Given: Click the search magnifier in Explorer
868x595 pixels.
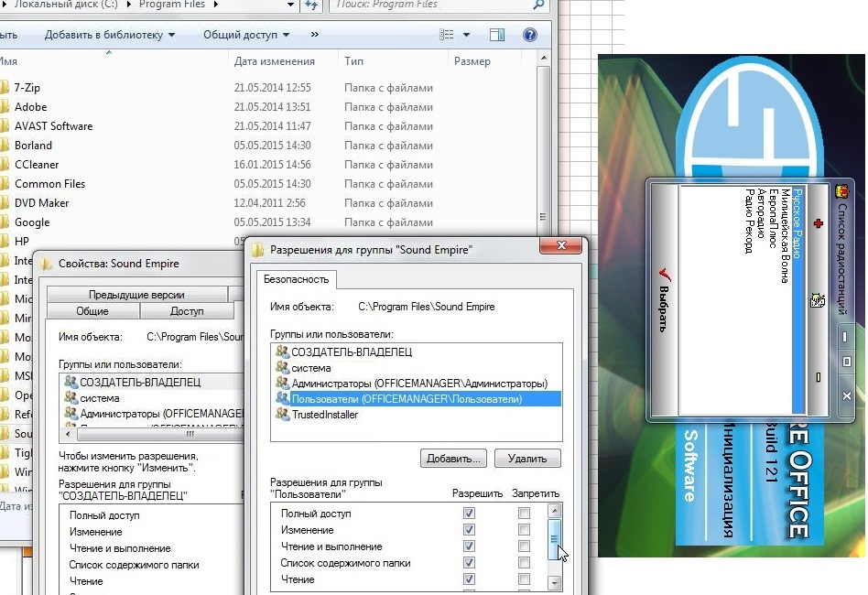Looking at the screenshot, I should pos(538,5).
